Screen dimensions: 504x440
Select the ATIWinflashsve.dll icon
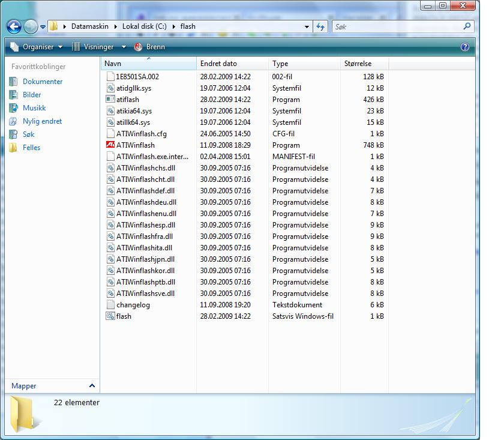point(110,294)
